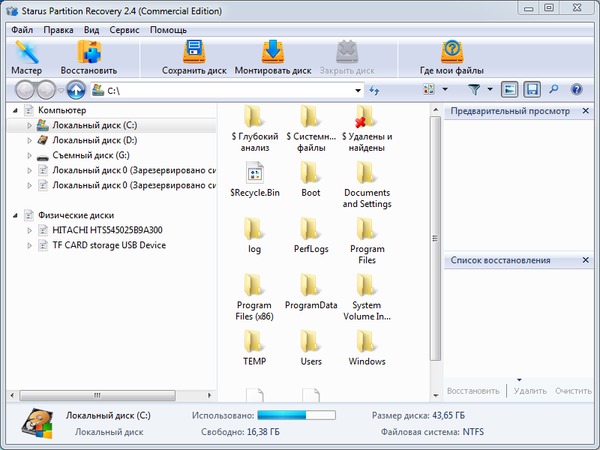600x450 pixels.
Task: Click the Восстановить toolbar icon
Action: tap(88, 59)
